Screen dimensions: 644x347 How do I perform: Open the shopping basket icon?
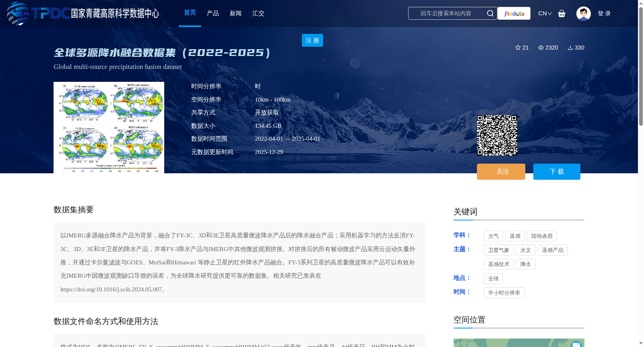coord(561,13)
